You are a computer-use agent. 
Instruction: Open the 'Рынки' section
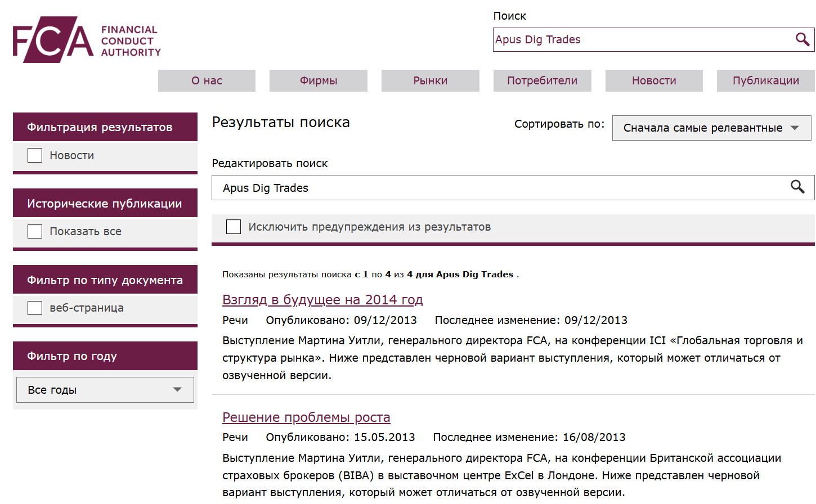click(x=430, y=80)
